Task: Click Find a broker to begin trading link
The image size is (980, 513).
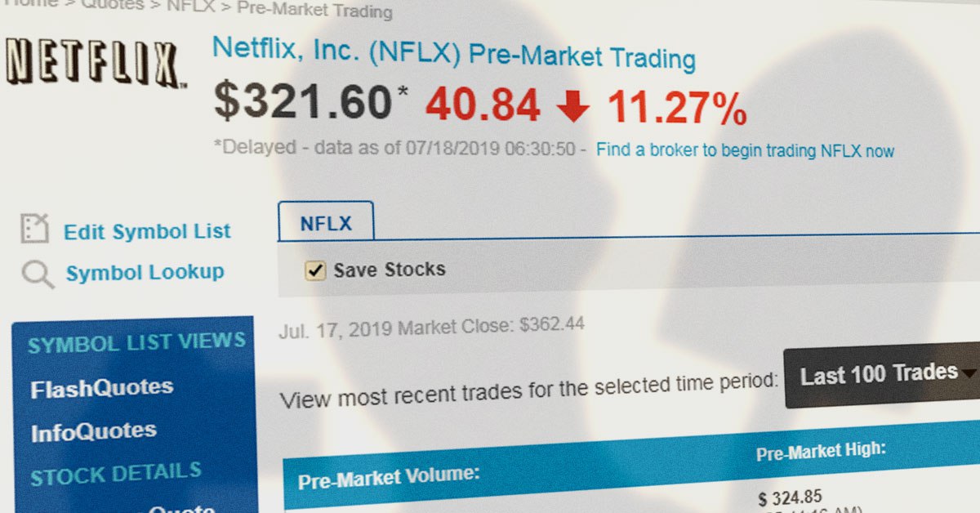Action: 745,151
